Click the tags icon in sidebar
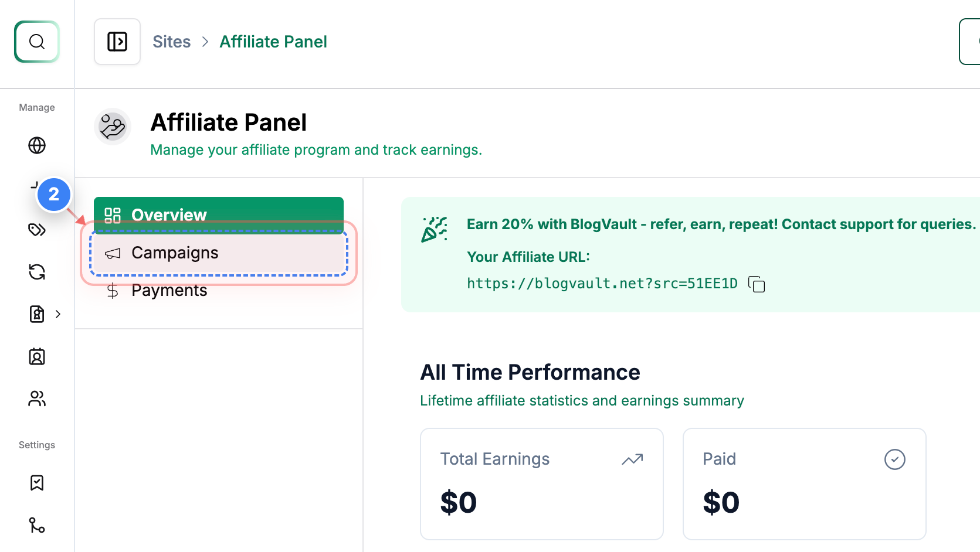980x552 pixels. click(x=37, y=230)
